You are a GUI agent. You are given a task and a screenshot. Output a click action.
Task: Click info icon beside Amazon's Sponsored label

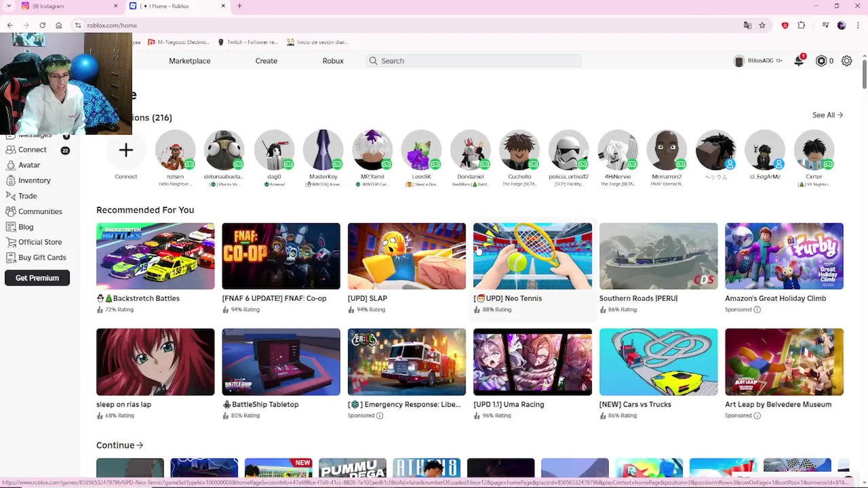[x=757, y=310]
